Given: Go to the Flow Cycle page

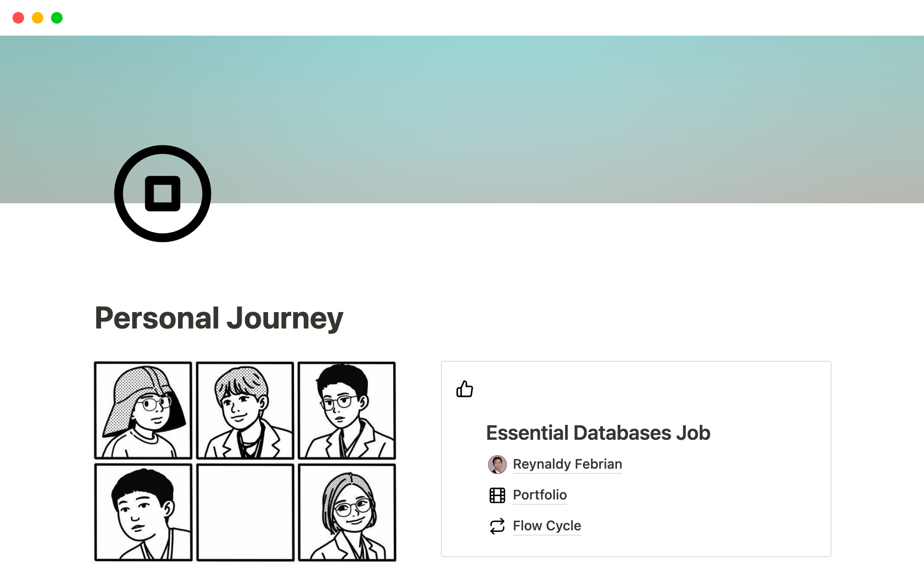Looking at the screenshot, I should 547,526.
